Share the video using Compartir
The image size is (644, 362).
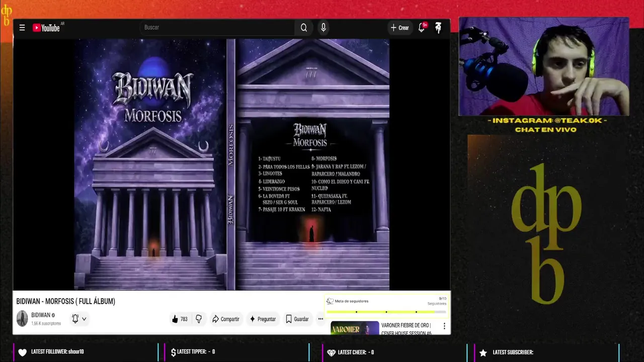click(x=225, y=319)
